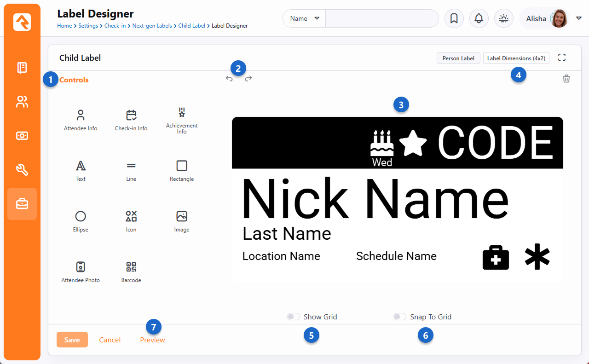Add a Barcode control to label
Image resolution: width=589 pixels, height=364 pixels.
click(x=131, y=272)
